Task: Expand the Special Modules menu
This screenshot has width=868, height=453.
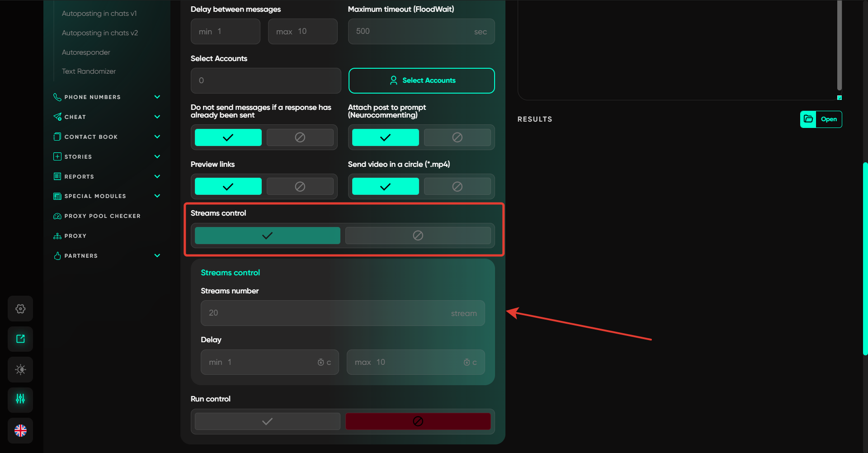Action: [x=157, y=196]
